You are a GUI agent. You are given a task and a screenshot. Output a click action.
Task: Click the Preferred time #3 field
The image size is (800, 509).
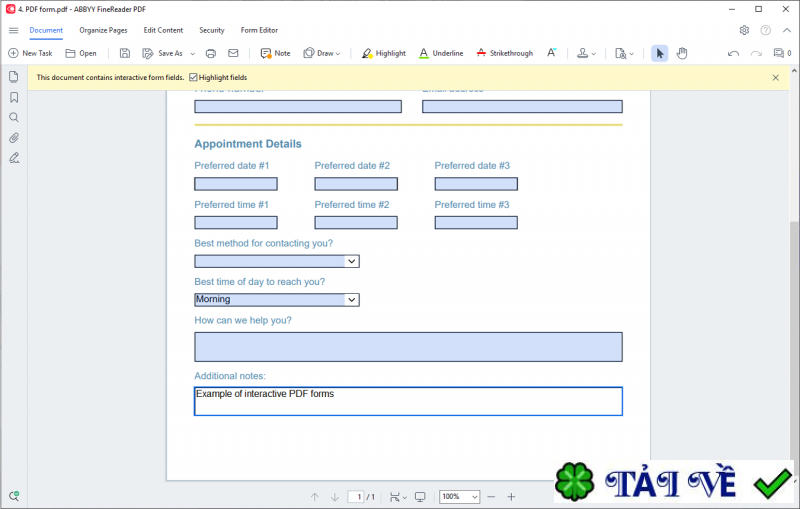[x=476, y=222]
